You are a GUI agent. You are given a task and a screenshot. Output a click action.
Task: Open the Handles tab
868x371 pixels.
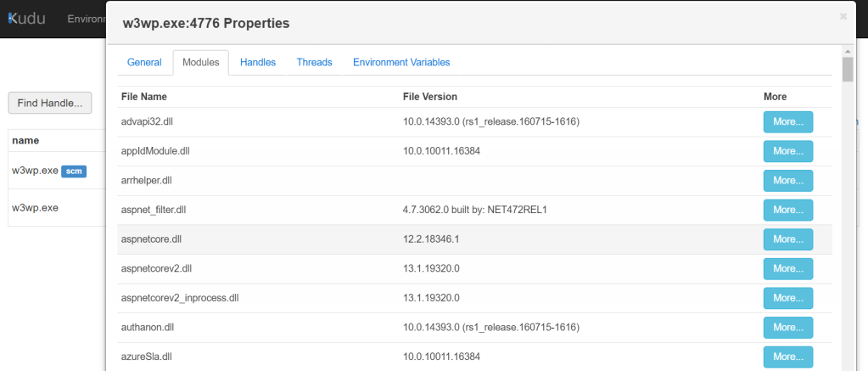[x=258, y=63]
